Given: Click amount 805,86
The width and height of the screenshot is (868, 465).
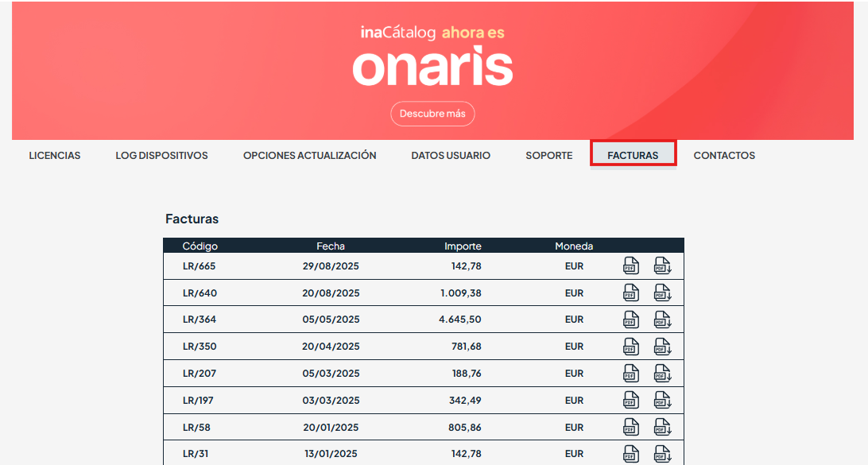Looking at the screenshot, I should (x=465, y=428).
